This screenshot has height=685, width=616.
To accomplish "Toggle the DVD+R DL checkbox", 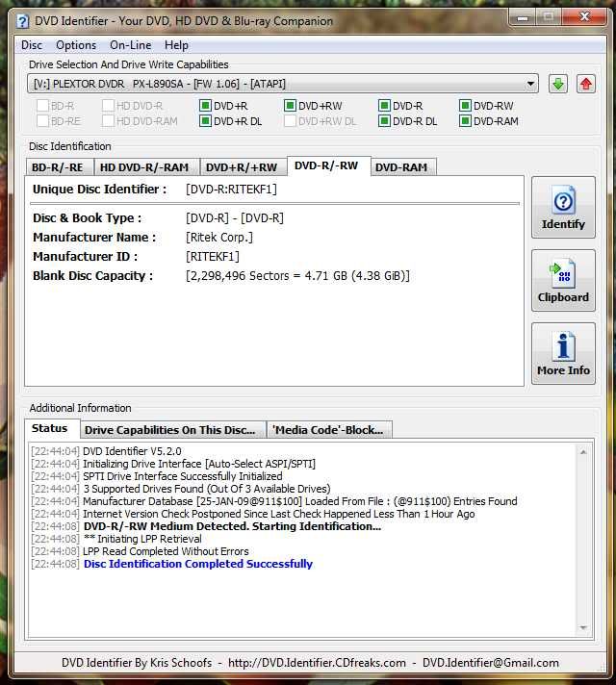I will (205, 121).
